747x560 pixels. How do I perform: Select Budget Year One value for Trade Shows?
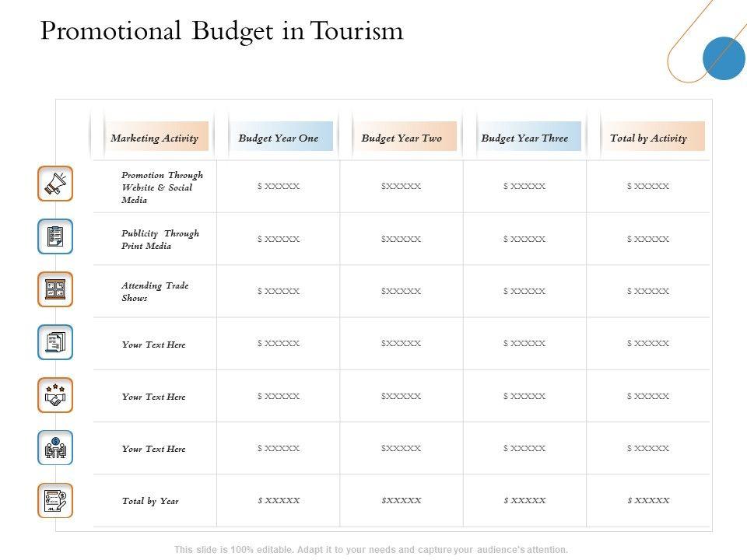click(x=279, y=291)
